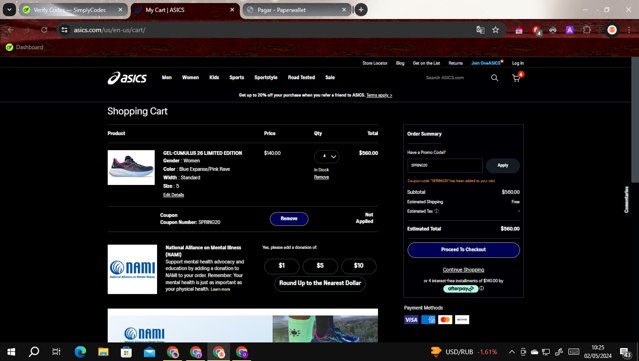
Task: Open Task View on taskbar
Action: click(56, 352)
